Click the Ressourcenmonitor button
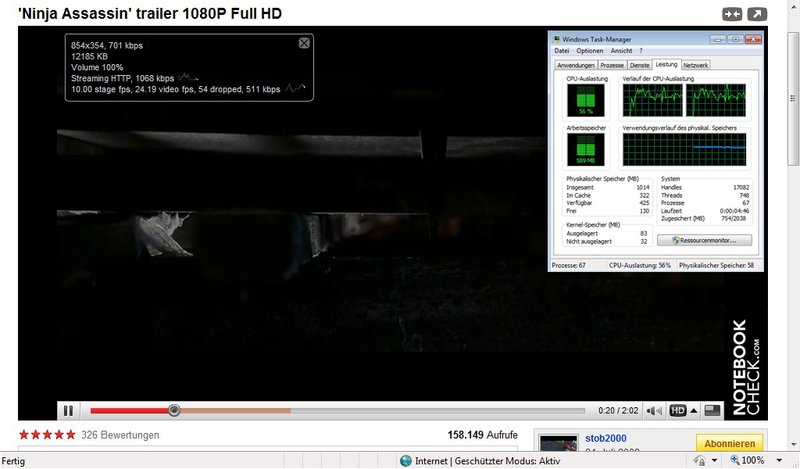 (704, 240)
